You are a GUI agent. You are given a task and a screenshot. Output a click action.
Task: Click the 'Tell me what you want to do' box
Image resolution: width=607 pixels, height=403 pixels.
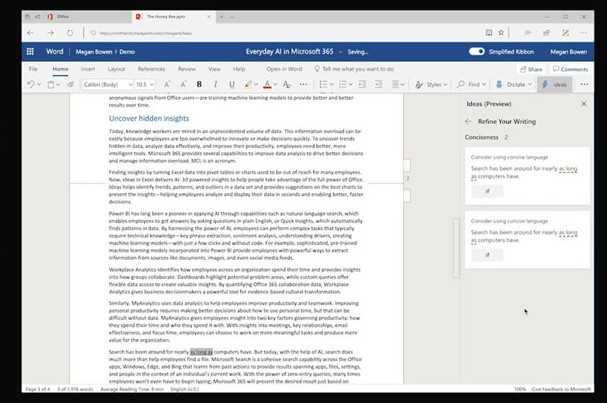pyautogui.click(x=358, y=69)
